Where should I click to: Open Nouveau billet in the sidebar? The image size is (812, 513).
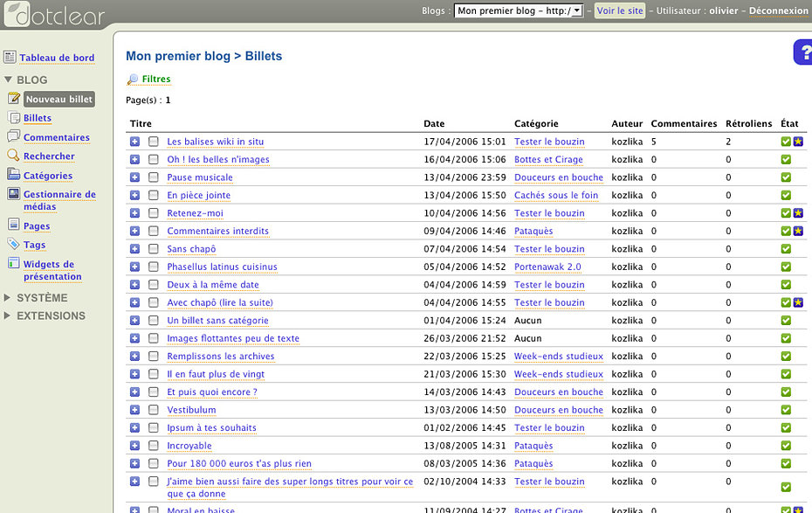(x=58, y=100)
